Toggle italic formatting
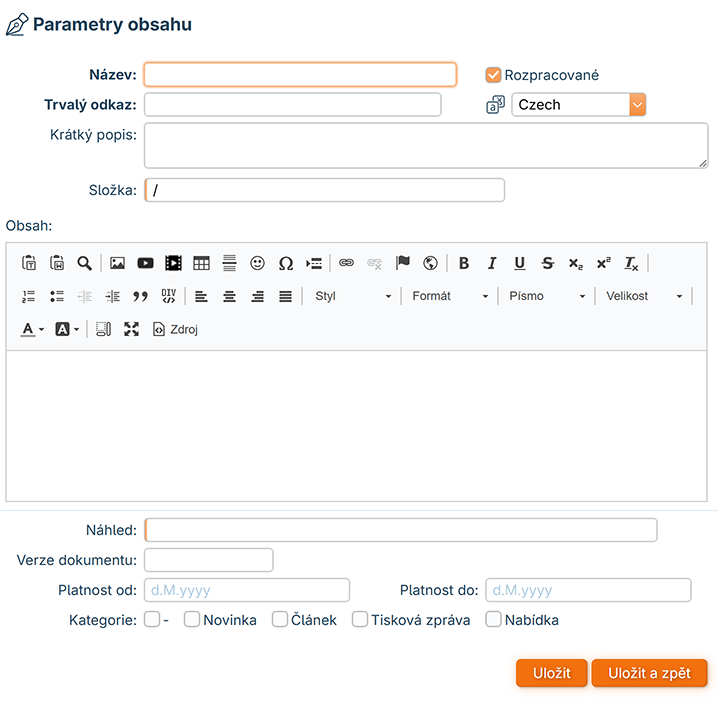 pyautogui.click(x=492, y=263)
